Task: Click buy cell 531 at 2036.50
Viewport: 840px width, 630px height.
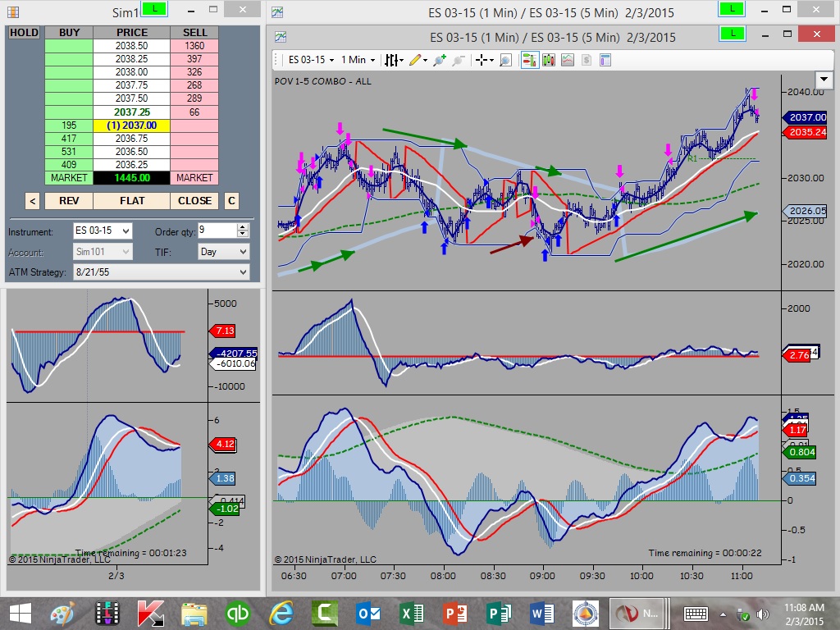Action: 69,152
